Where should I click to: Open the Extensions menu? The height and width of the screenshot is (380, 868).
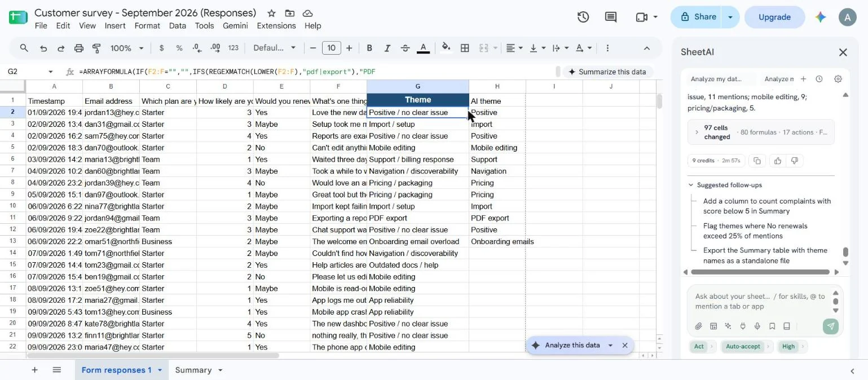pyautogui.click(x=276, y=25)
